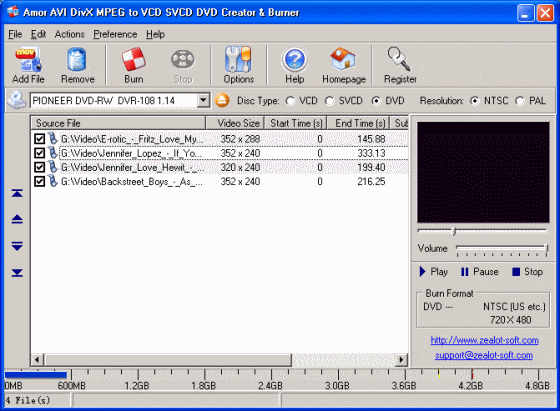Image resolution: width=560 pixels, height=411 pixels.
Task: Move selected file up one position
Action: (17, 219)
